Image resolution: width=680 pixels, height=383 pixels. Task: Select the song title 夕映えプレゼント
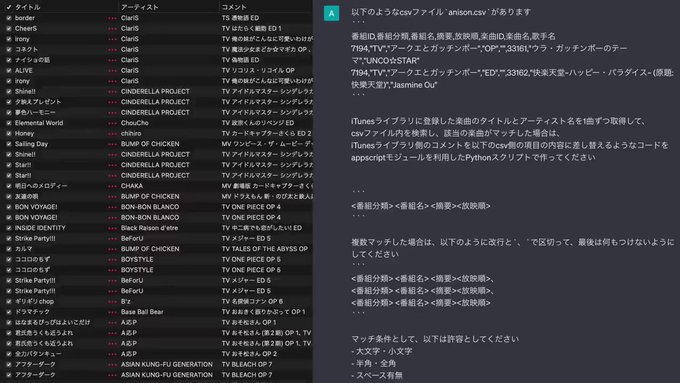pos(38,102)
